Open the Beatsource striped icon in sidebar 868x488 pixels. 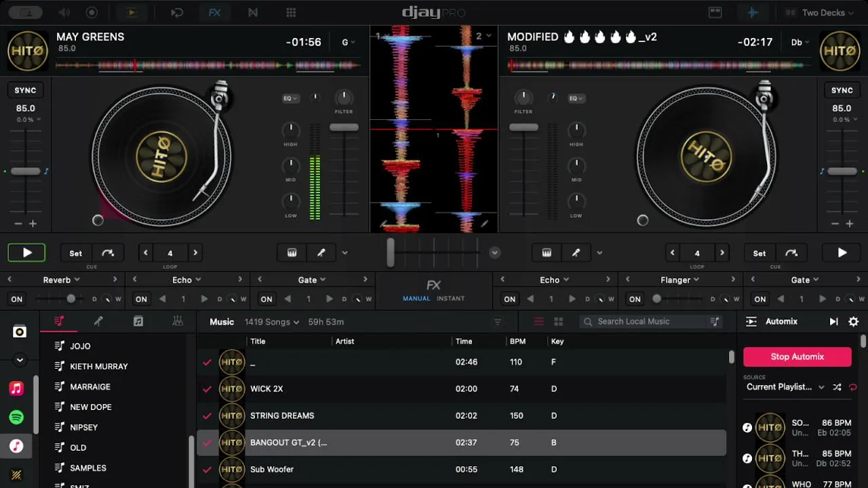click(16, 475)
